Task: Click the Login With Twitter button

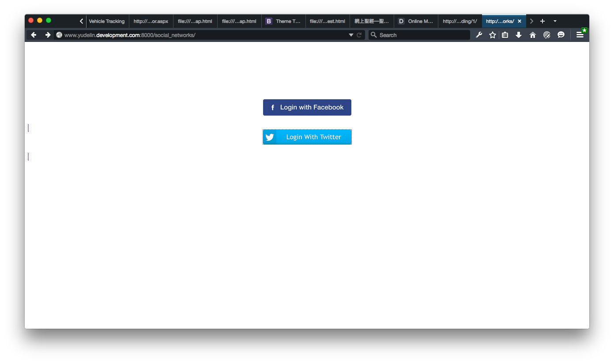Action: point(307,137)
